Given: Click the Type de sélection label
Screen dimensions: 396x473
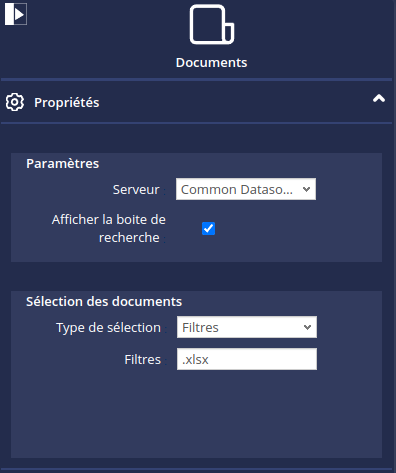Looking at the screenshot, I should [x=108, y=328].
